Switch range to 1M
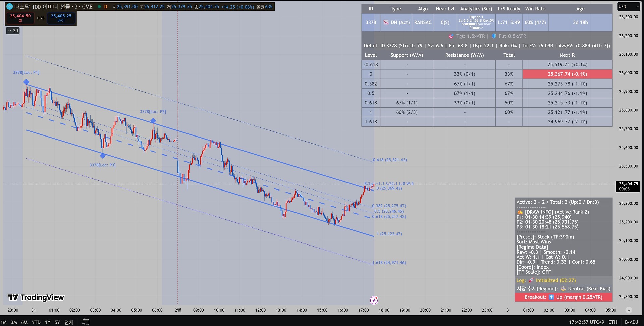This screenshot has height=326, width=644. [x=4, y=322]
